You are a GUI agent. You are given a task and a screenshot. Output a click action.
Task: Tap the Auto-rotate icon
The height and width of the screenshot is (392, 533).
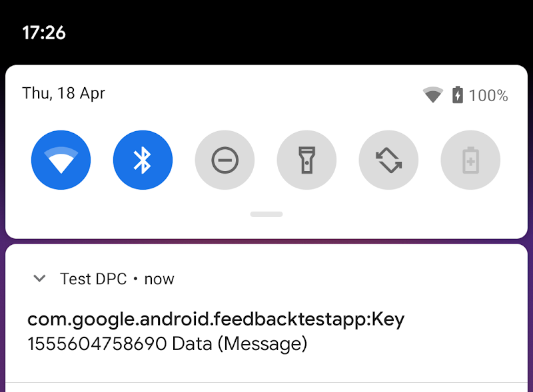click(x=388, y=160)
